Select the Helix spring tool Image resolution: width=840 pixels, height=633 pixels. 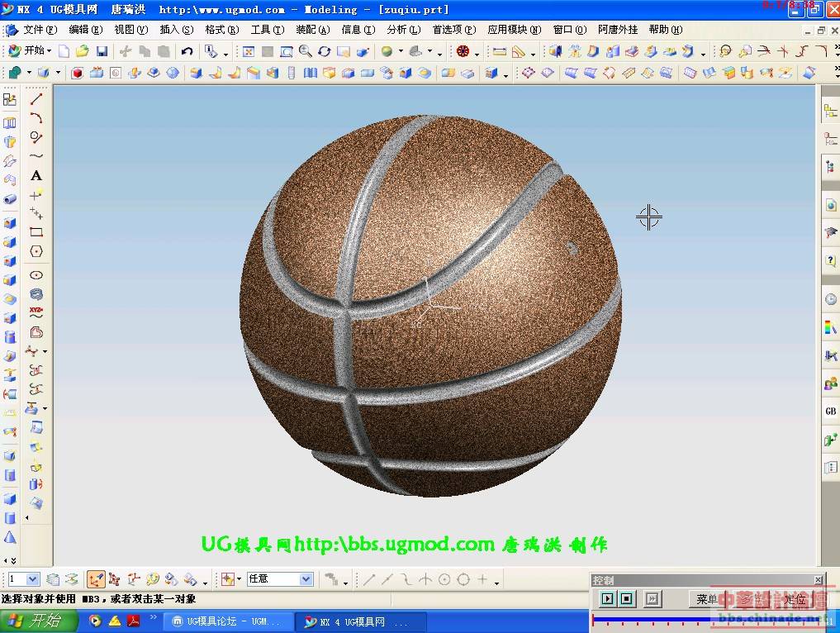36,293
